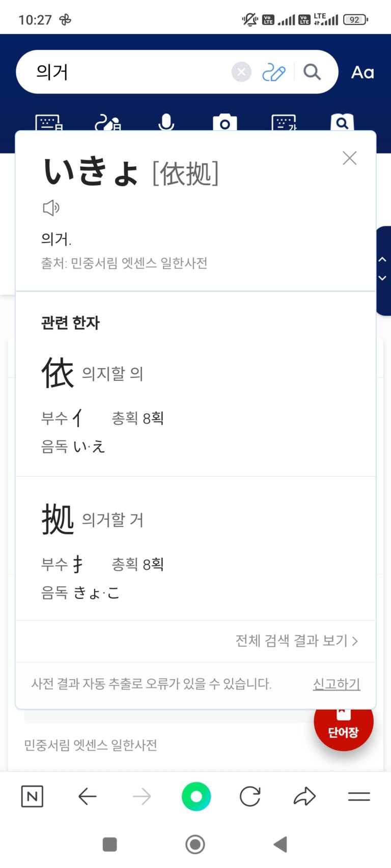This screenshot has width=391, height=868.
Task: Click the search field containing 의거
Action: click(127, 72)
